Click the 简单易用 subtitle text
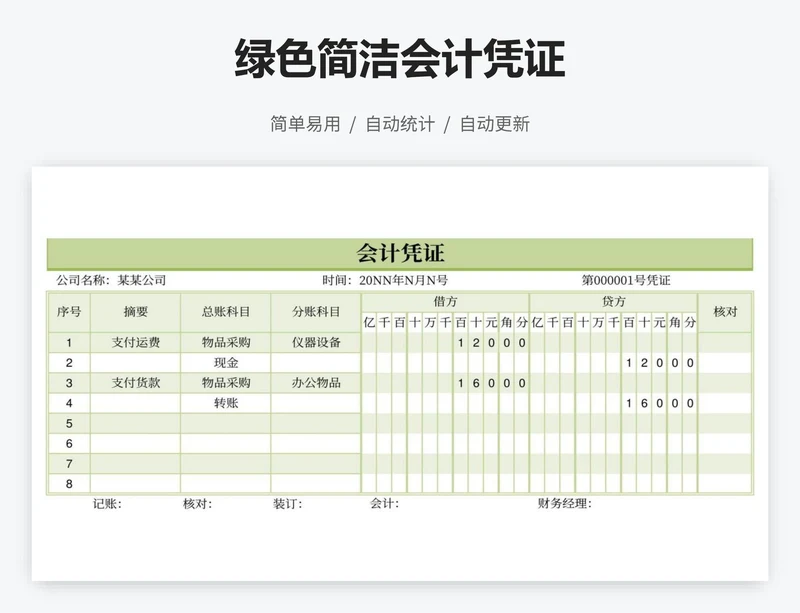This screenshot has width=800, height=613. click(x=305, y=124)
